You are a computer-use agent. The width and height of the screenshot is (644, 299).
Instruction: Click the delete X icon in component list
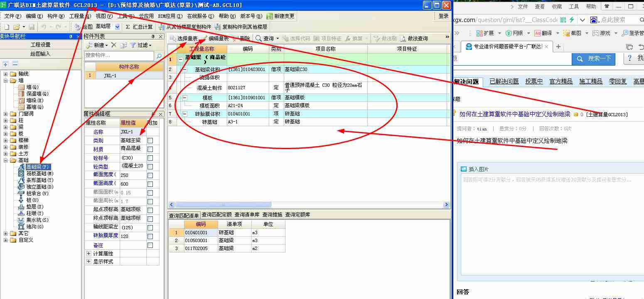[x=113, y=45]
